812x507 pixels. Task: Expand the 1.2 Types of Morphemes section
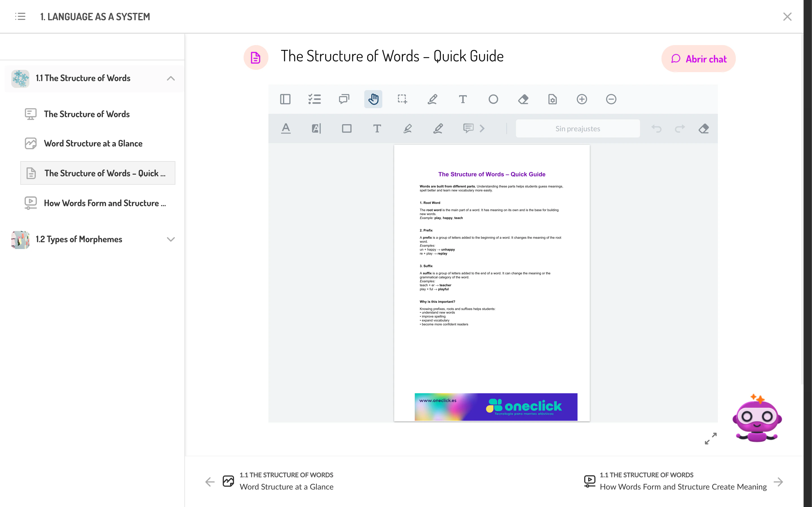[x=171, y=239]
